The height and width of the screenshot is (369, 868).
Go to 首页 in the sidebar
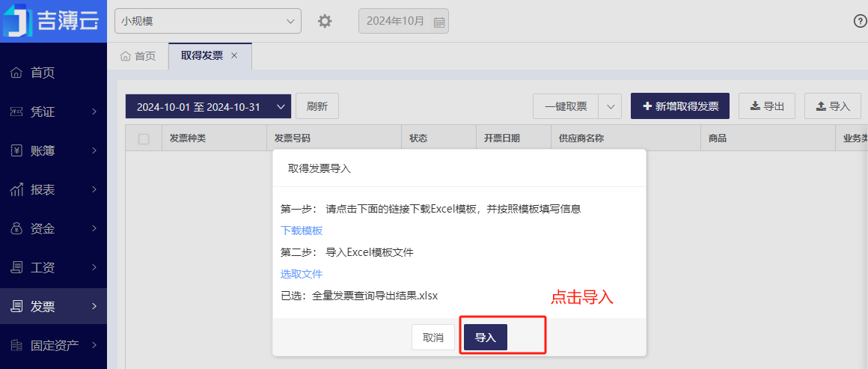click(x=53, y=73)
